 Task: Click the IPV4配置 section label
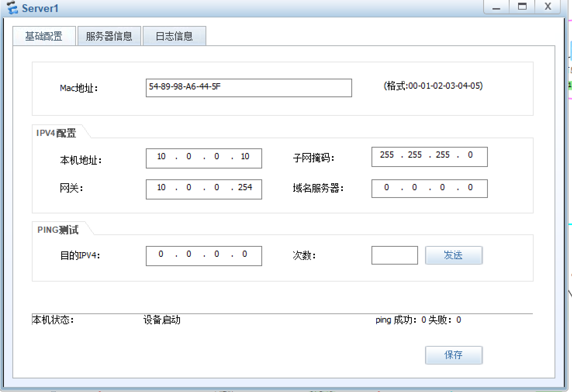[56, 133]
